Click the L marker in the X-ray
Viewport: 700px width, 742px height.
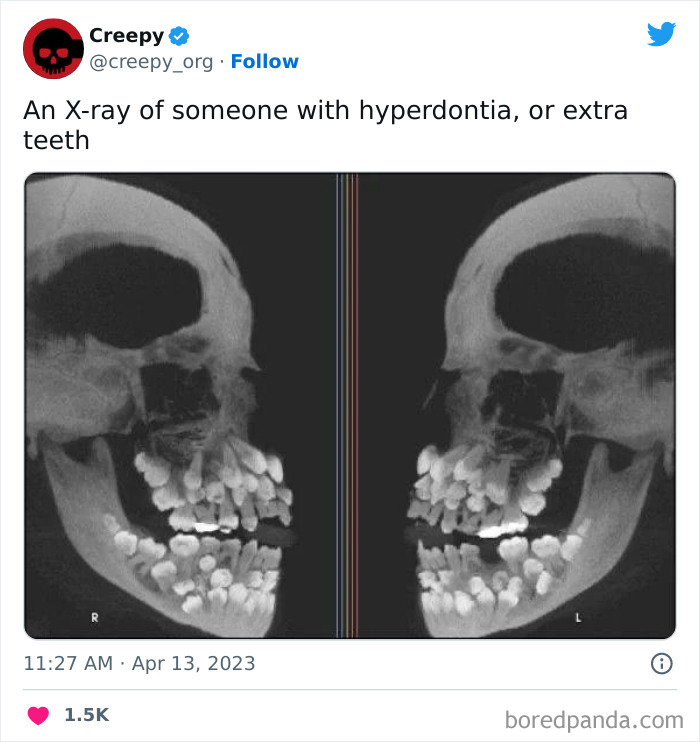tap(577, 617)
